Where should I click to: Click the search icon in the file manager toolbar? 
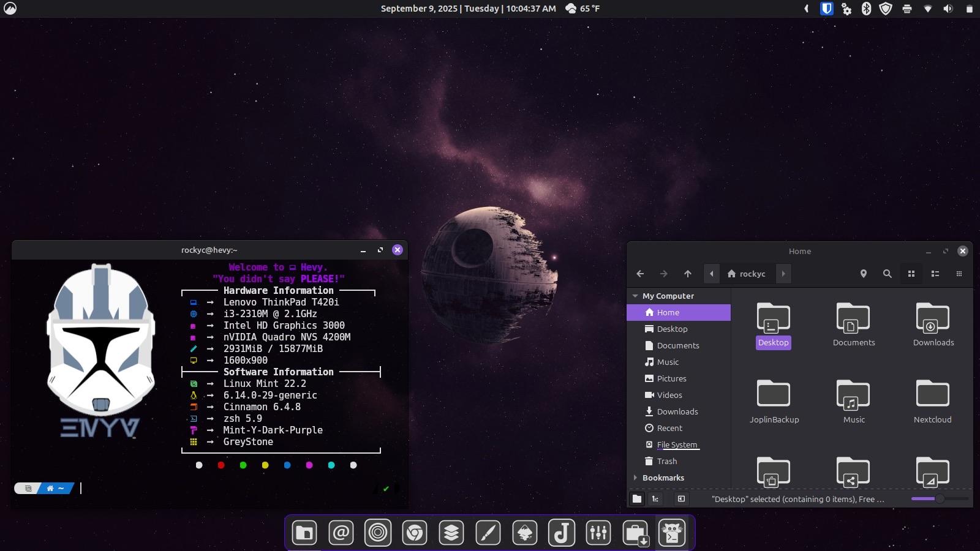click(x=887, y=274)
